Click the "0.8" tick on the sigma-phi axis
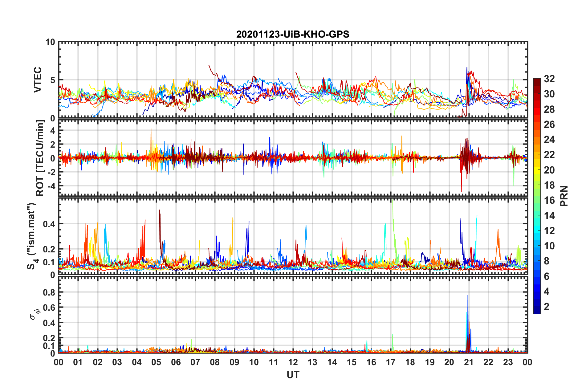The image size is (586, 392). pos(49,292)
